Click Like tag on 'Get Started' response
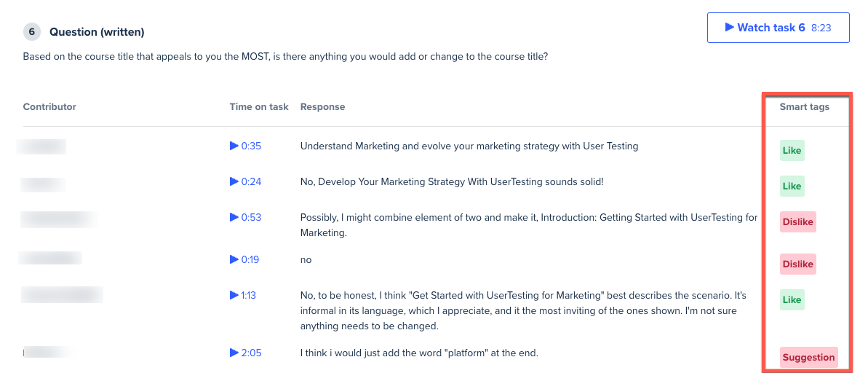The image size is (868, 373). point(792,300)
